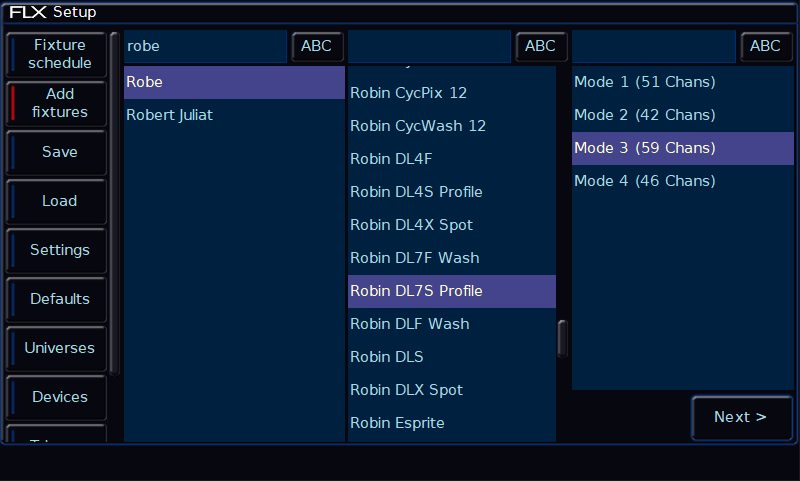The height and width of the screenshot is (481, 800).
Task: Open ABC keyboard for fixture search
Action: pos(540,46)
